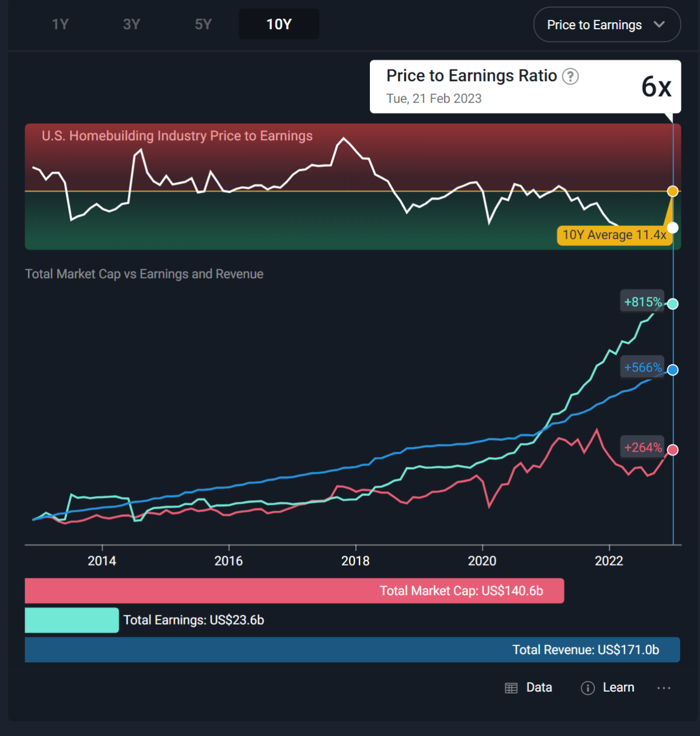Image resolution: width=700 pixels, height=736 pixels.
Task: Switch to the 1Y timeframe tab
Action: 61,25
